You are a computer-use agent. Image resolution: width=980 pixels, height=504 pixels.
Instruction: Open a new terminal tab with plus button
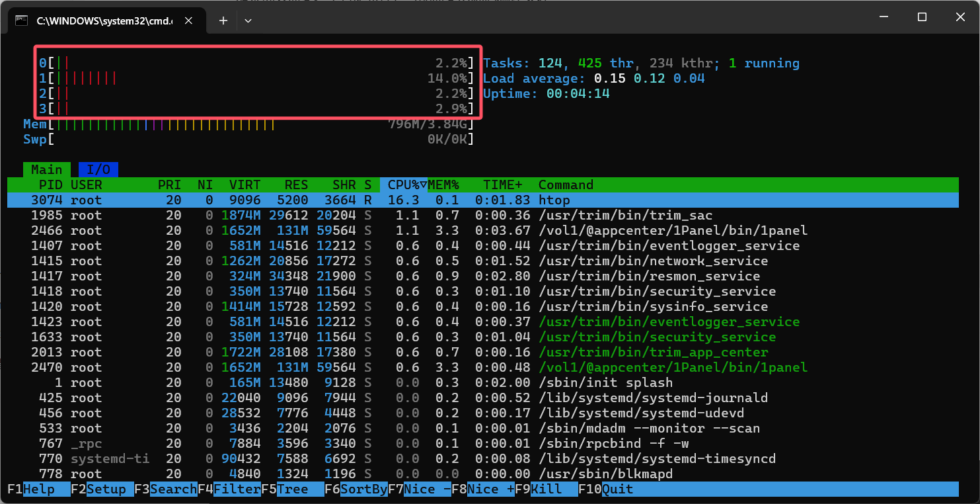click(223, 21)
